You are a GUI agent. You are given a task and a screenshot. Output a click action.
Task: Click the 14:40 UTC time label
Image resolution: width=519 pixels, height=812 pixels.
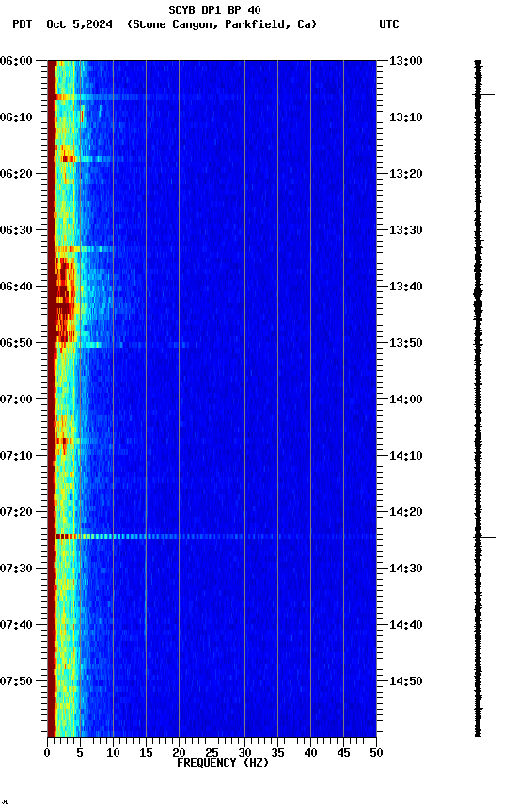(x=405, y=626)
